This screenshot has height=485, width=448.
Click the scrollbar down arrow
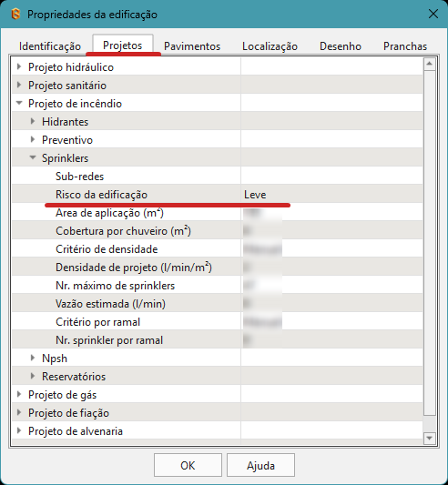click(x=430, y=438)
